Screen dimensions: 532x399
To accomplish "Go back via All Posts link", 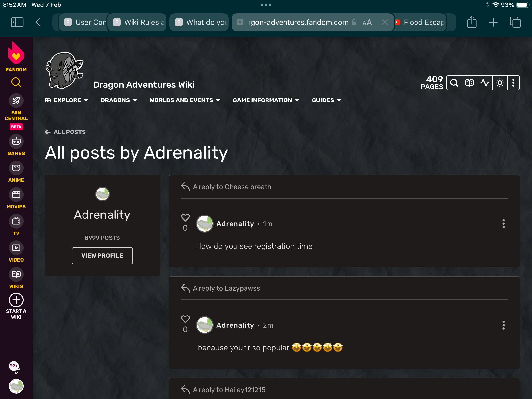I will coord(65,132).
